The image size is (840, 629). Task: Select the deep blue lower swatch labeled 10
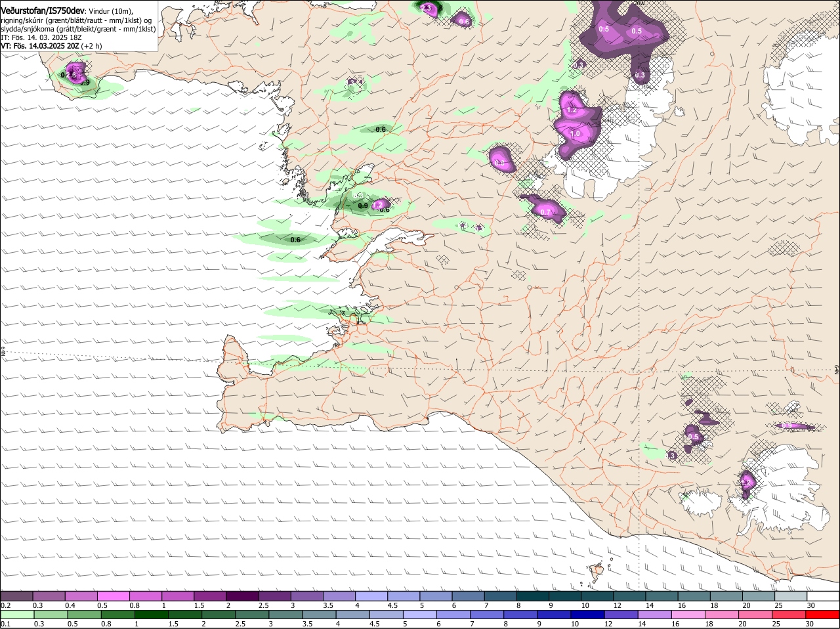(588, 615)
